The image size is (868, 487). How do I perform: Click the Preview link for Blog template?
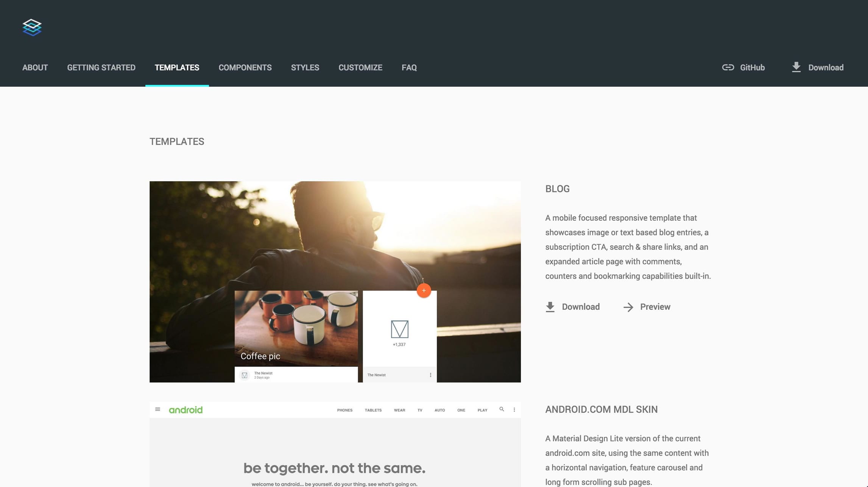pyautogui.click(x=655, y=306)
